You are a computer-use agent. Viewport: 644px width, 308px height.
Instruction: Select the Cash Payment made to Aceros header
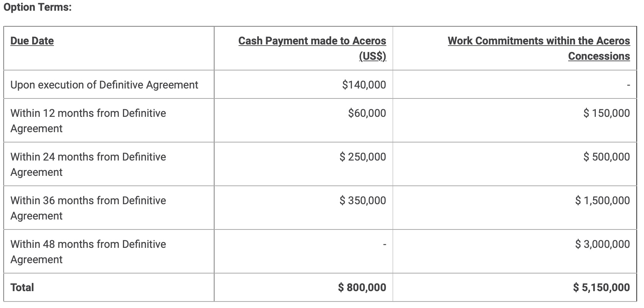(312, 48)
